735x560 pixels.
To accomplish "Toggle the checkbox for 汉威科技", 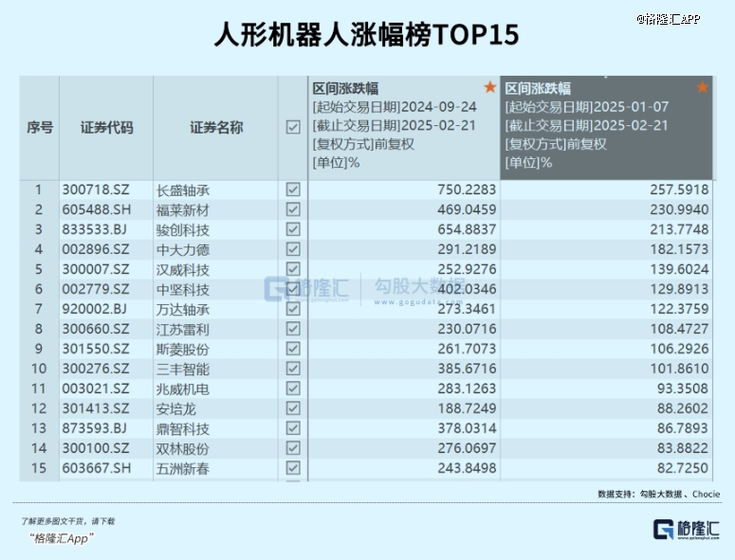I will tap(293, 269).
